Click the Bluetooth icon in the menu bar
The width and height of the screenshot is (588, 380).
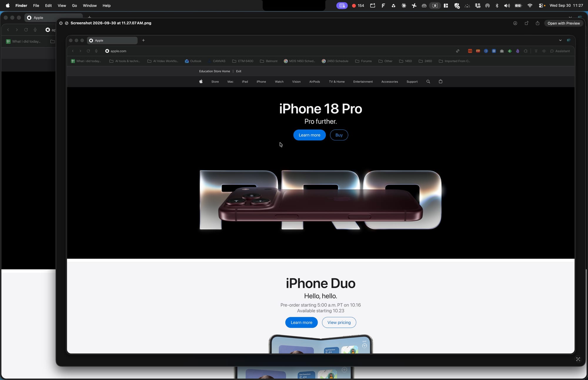pos(497,6)
